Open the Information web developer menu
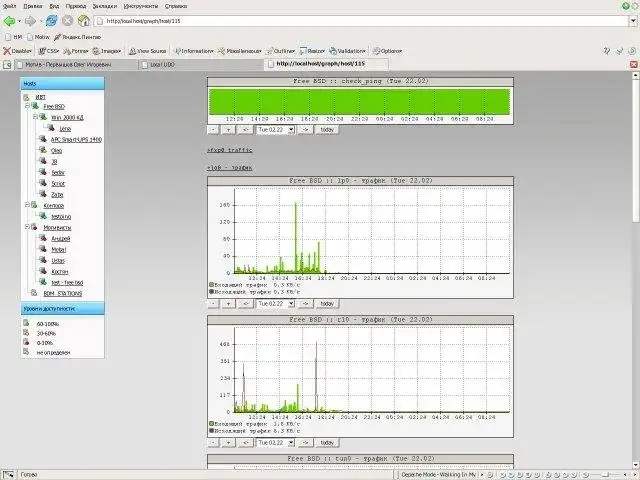Image resolution: width=640 pixels, height=480 pixels. (194, 51)
